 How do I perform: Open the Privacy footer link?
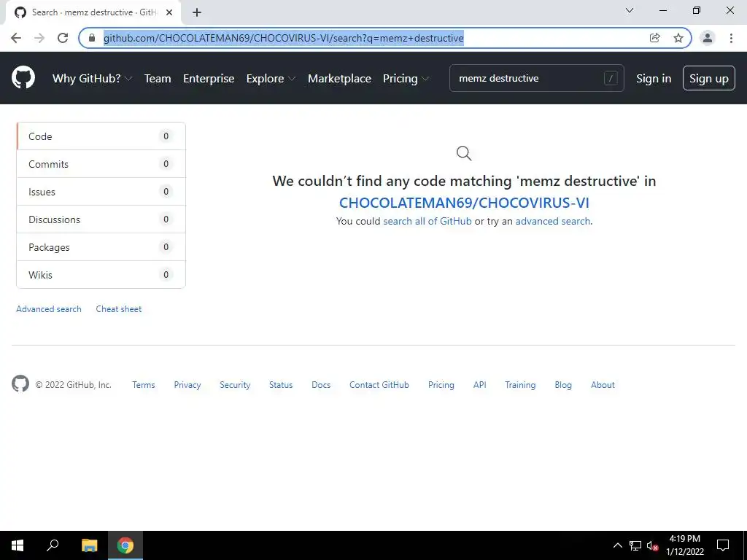click(x=187, y=385)
